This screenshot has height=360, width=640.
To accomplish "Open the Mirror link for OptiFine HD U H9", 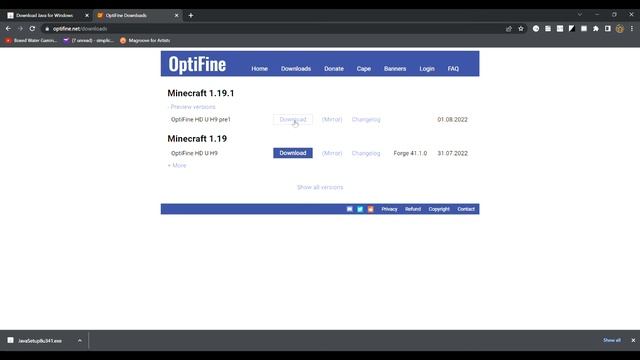I will (x=332, y=153).
